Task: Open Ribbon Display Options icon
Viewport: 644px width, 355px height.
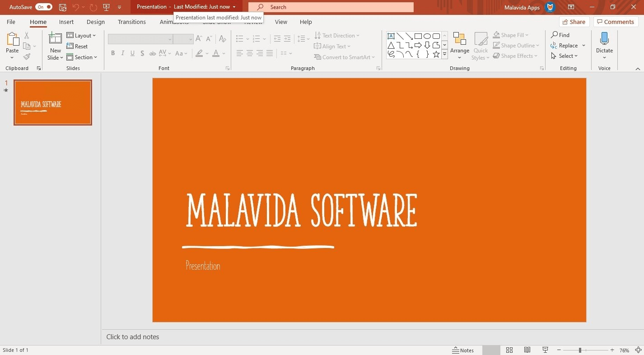Action: [x=571, y=7]
